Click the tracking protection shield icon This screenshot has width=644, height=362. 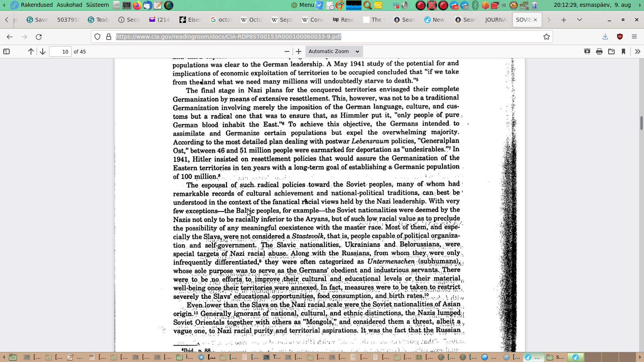(97, 37)
